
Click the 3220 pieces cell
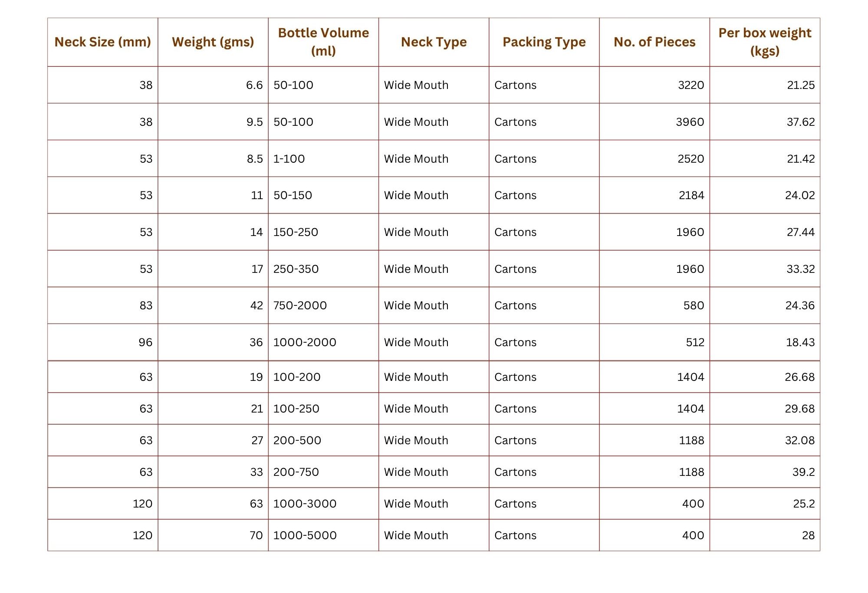(x=691, y=85)
